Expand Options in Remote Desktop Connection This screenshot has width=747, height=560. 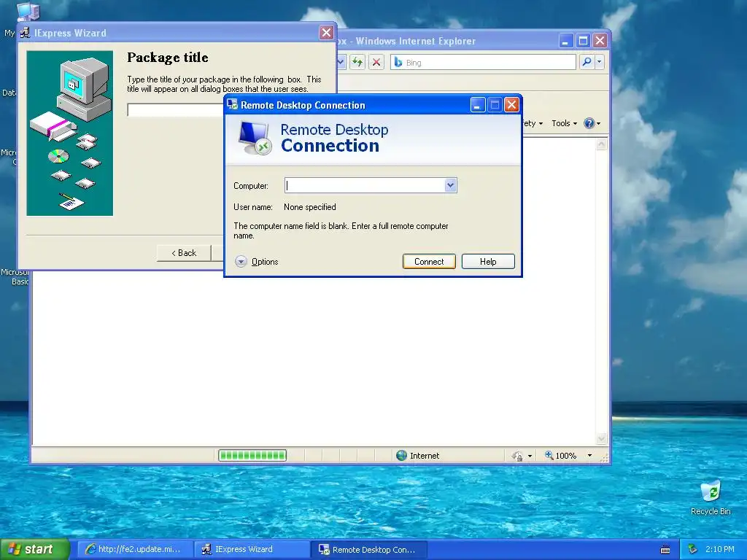[x=257, y=262]
